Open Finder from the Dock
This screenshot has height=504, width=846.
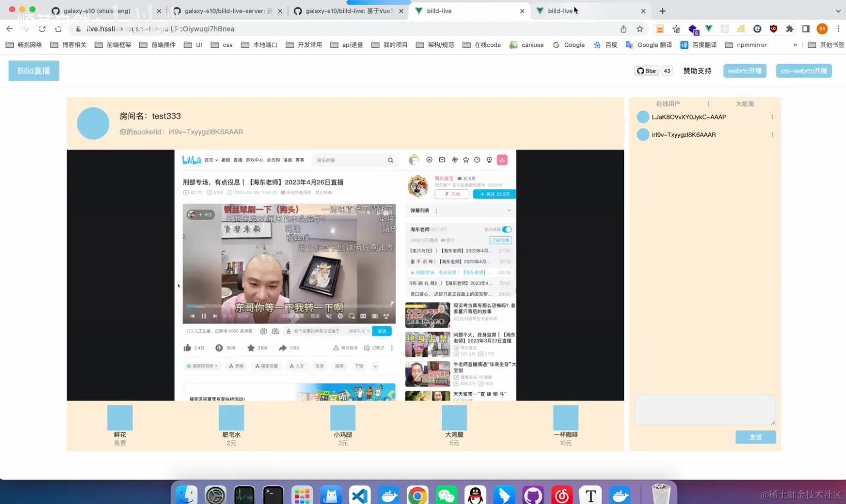tap(186, 495)
